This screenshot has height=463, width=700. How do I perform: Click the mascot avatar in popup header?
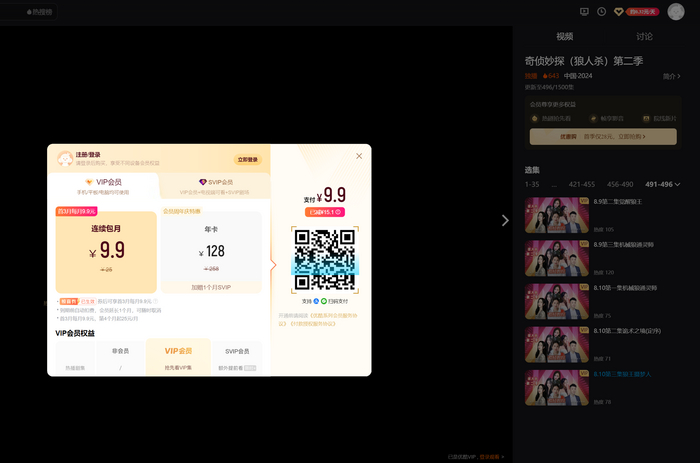point(65,159)
